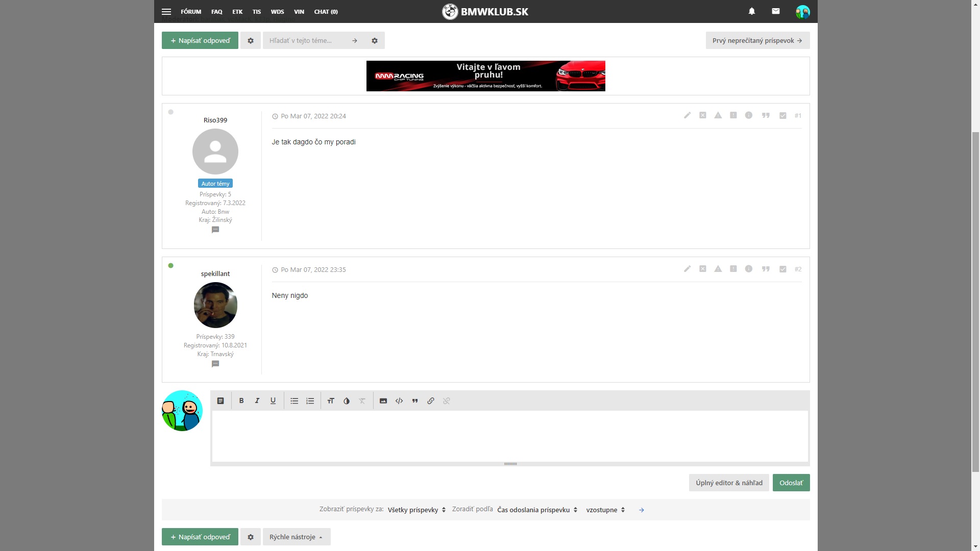Open the Čas odoslania príspevku sort dropdown
980x551 pixels.
coord(537,510)
